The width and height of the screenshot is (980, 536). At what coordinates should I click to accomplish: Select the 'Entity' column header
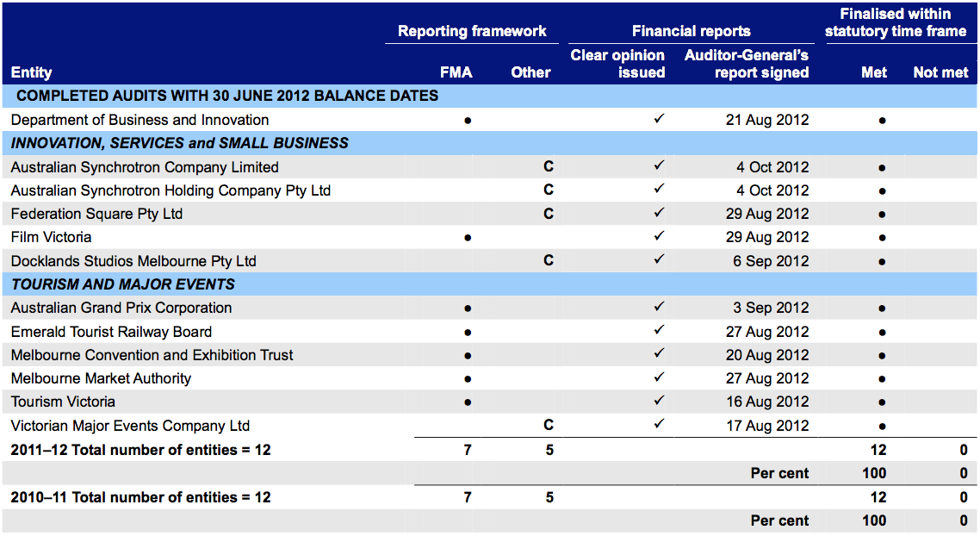tap(31, 72)
